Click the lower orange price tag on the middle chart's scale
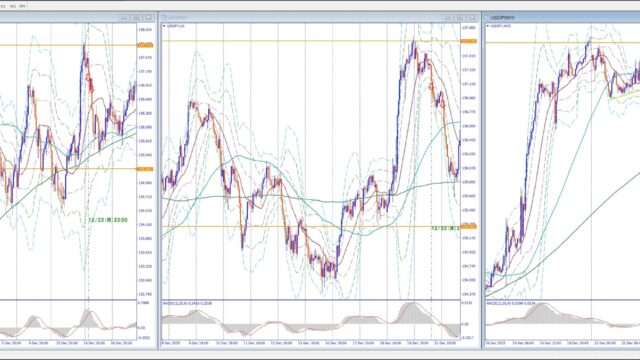The width and height of the screenshot is (640, 360). point(469,227)
